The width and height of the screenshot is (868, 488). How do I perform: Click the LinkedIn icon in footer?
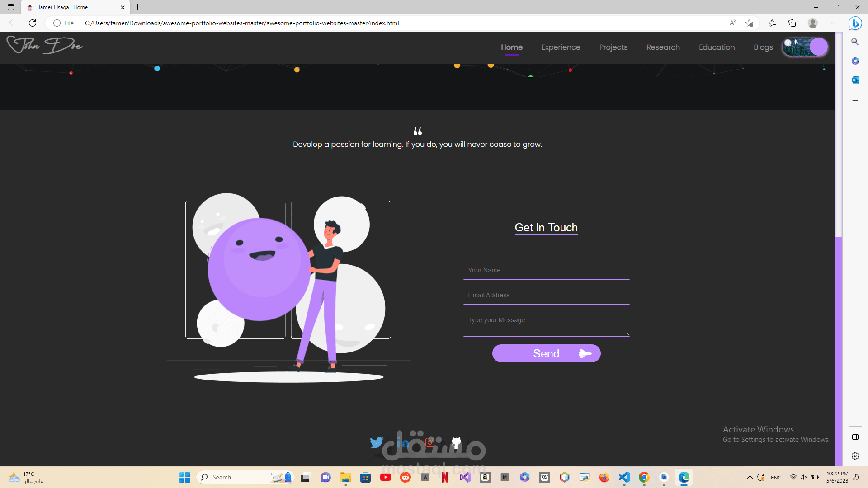click(403, 442)
